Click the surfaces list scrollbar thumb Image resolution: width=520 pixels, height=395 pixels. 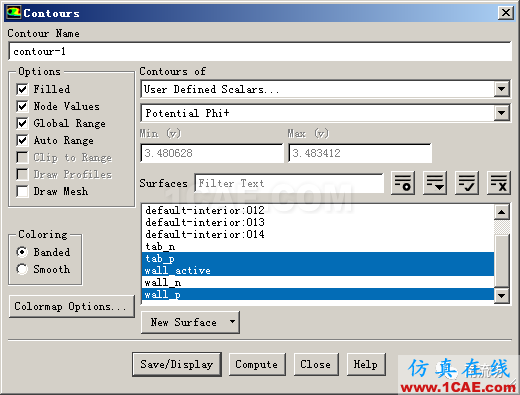[x=502, y=261]
